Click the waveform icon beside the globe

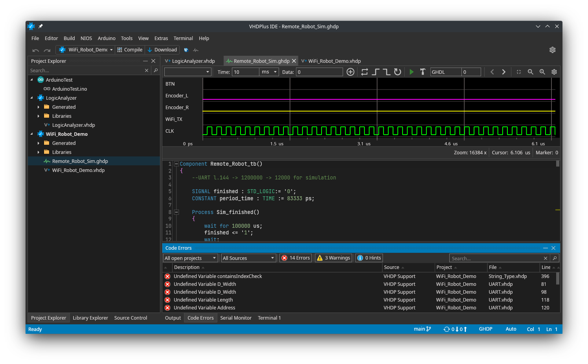pos(196,50)
